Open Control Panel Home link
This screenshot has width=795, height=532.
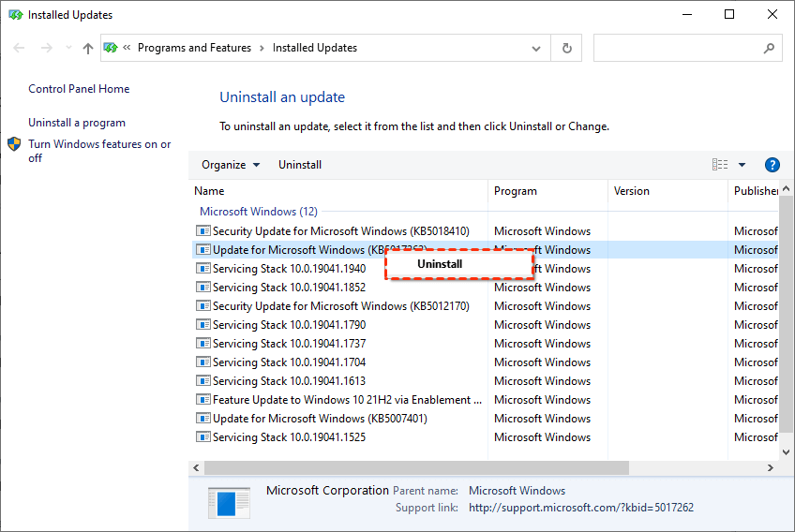tap(79, 89)
